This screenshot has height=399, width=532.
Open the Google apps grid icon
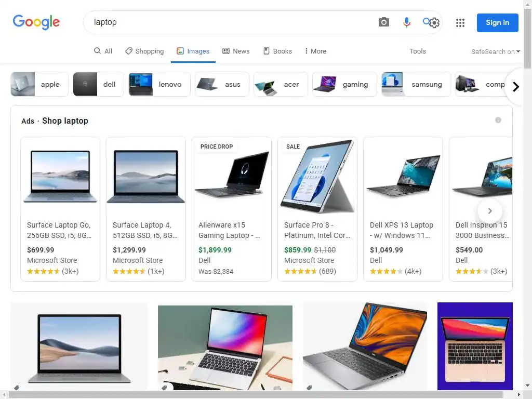point(460,23)
